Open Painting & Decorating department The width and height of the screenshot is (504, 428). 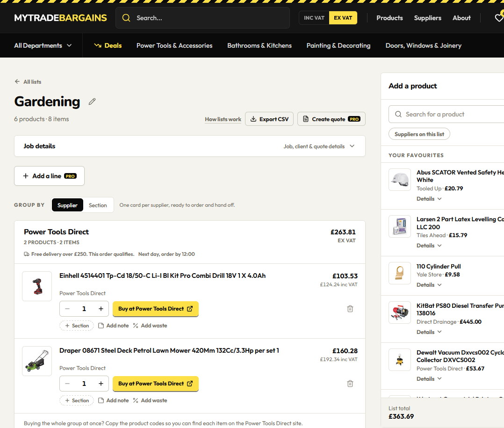click(x=338, y=46)
